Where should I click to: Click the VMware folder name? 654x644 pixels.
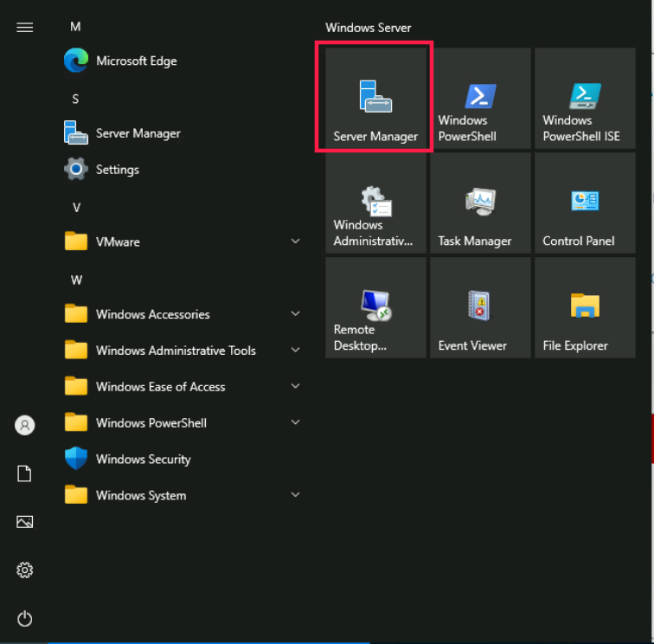118,241
